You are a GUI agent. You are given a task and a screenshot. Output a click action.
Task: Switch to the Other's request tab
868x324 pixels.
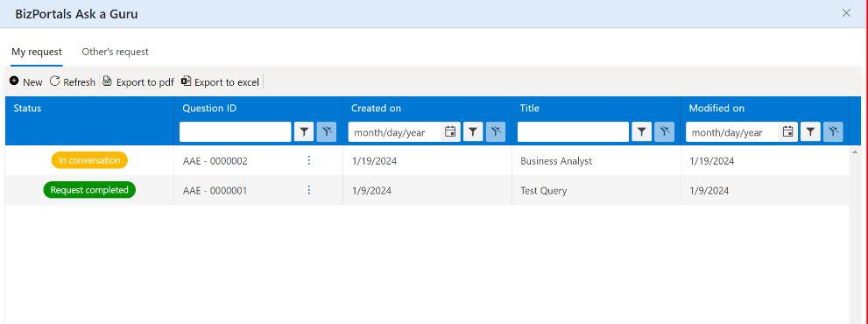(115, 52)
